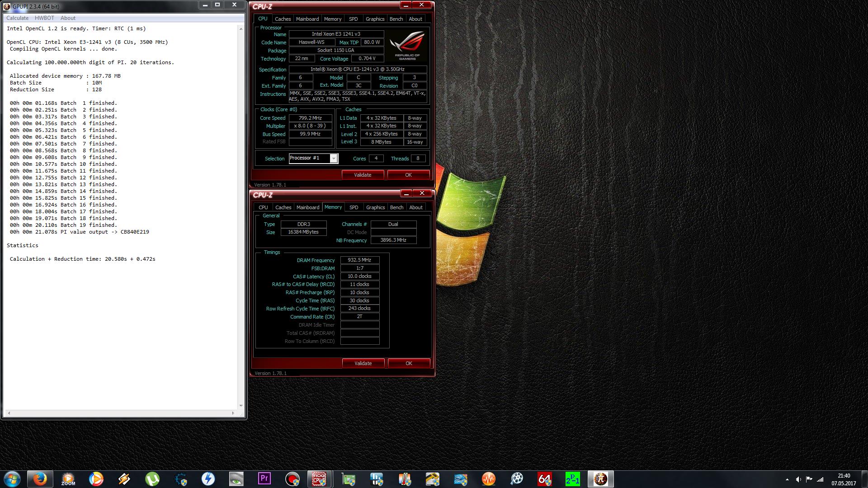Click the DRAM Frequency 932.5 MHz value
This screenshot has width=868, height=488.
tap(360, 260)
